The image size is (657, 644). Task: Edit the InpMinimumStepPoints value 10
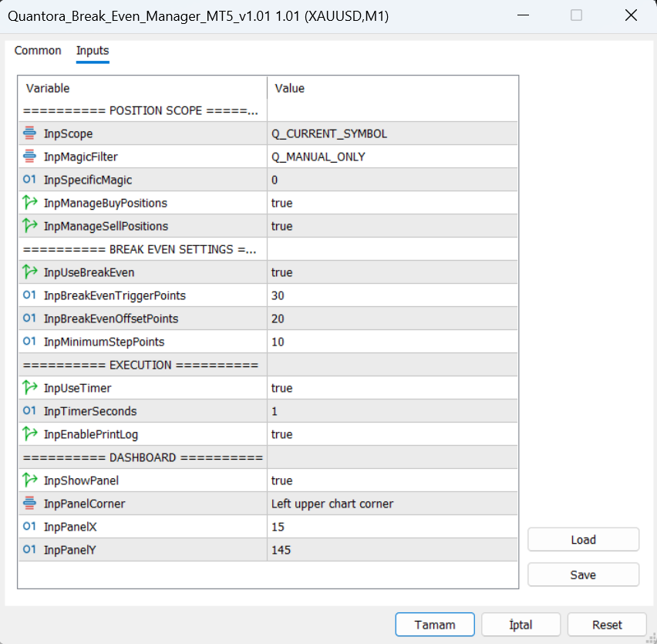(x=393, y=342)
